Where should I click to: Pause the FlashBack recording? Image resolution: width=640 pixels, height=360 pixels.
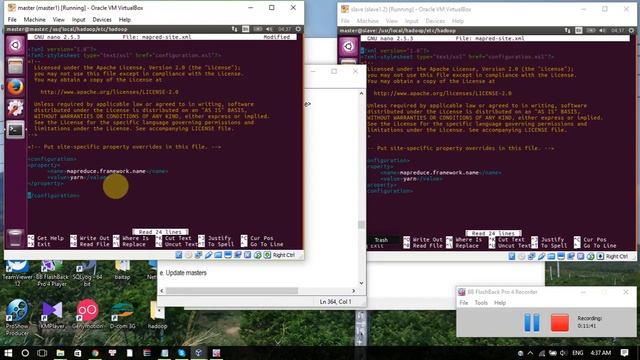(531, 322)
